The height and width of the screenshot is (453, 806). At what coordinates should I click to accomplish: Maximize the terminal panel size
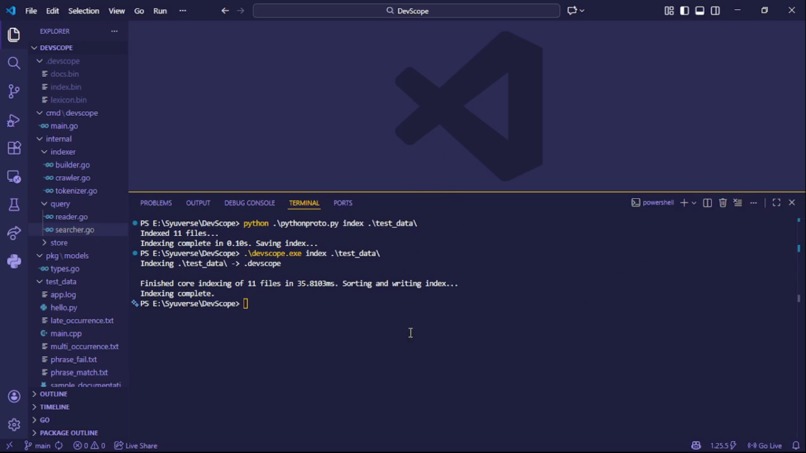(776, 203)
